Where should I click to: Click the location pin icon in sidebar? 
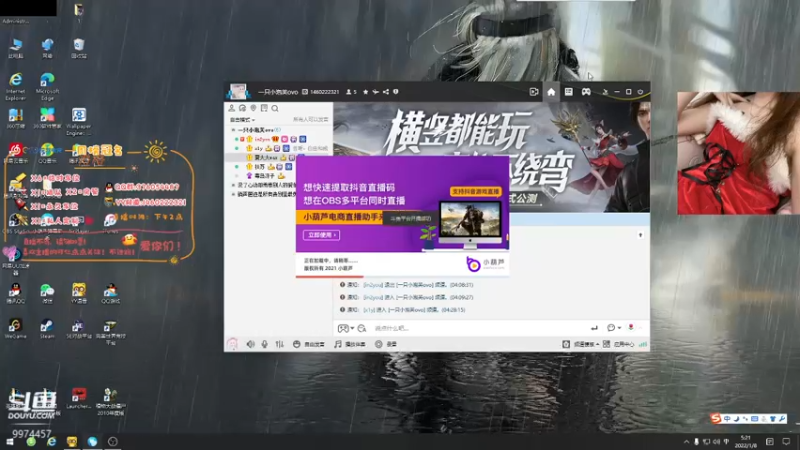click(253, 108)
